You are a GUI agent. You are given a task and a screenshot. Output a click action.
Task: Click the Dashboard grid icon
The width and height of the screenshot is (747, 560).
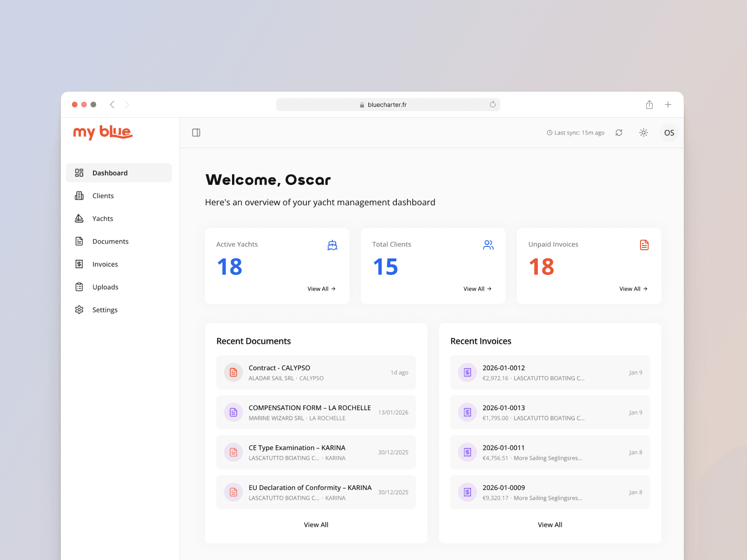pyautogui.click(x=79, y=173)
